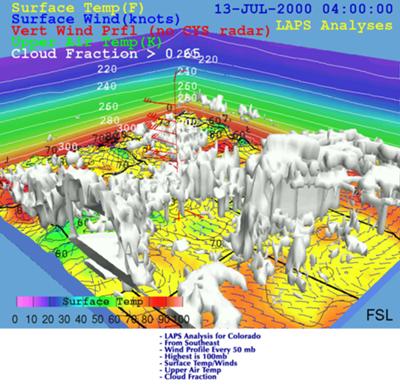
Task: Click the "20" value under the color bar
Action: click(x=48, y=319)
